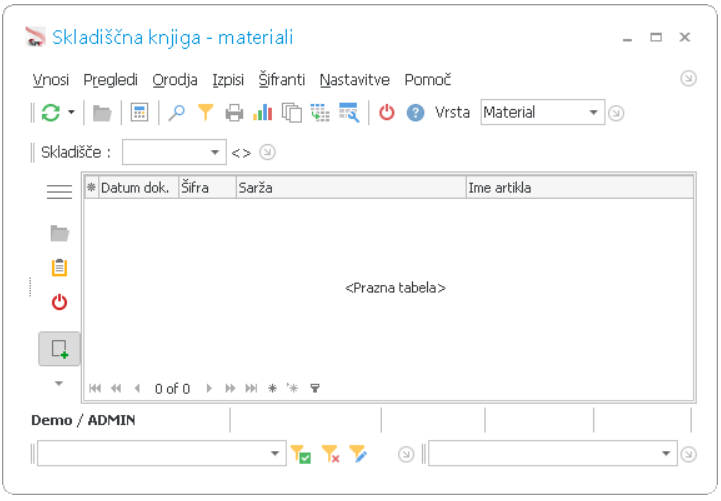Click the printer icon
This screenshot has height=501, width=721.
234,113
